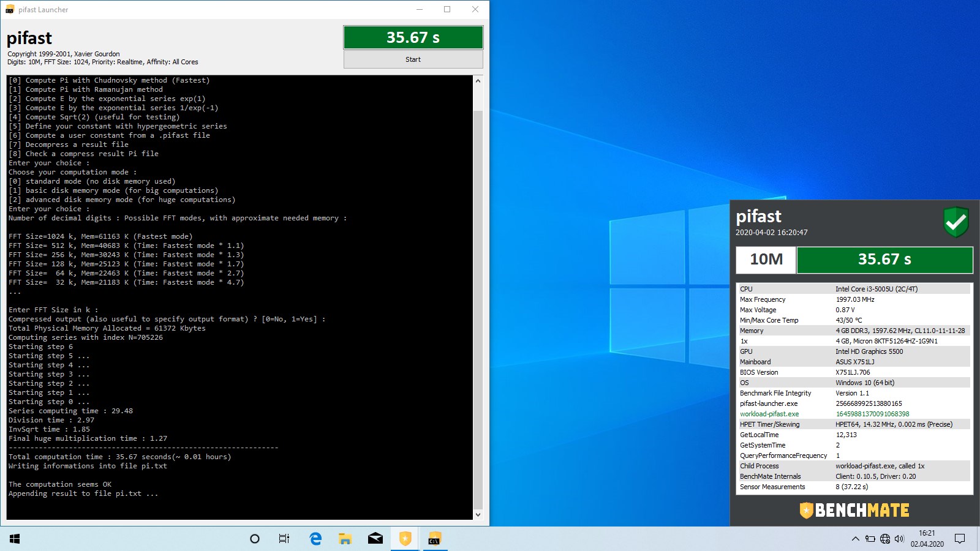
Task: Open Mail app from taskbar
Action: (375, 539)
